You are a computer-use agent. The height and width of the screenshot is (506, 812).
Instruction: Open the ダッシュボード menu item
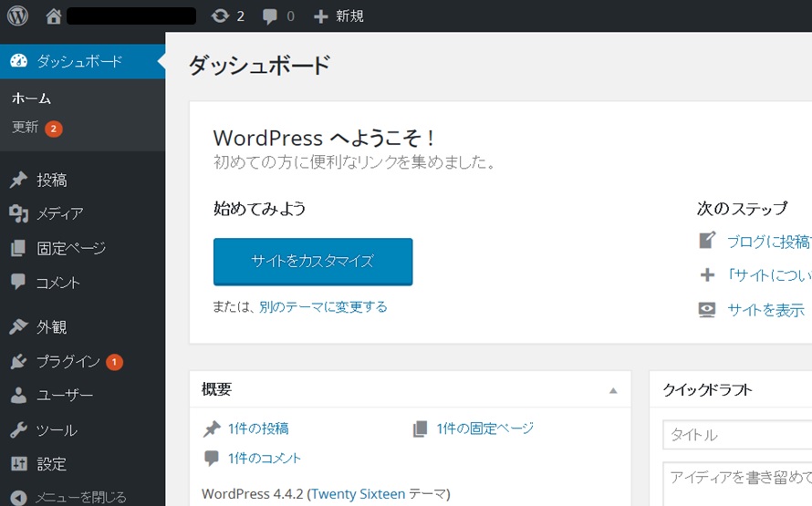click(x=83, y=61)
